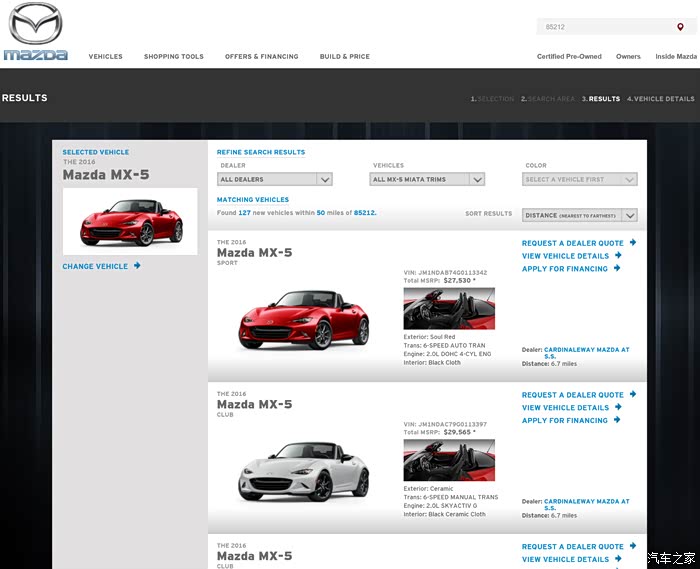This screenshot has height=569, width=700.
Task: Open the Distance sort results dropdown
Action: coord(579,215)
